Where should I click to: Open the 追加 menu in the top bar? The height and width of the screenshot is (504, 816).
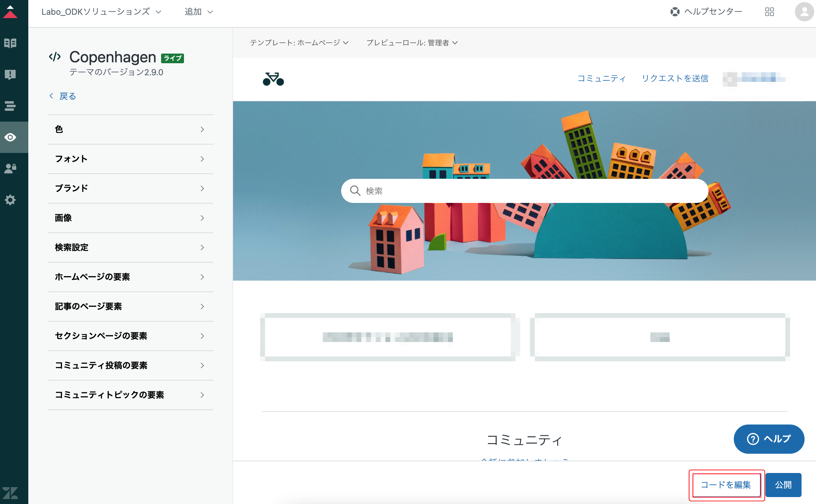198,11
